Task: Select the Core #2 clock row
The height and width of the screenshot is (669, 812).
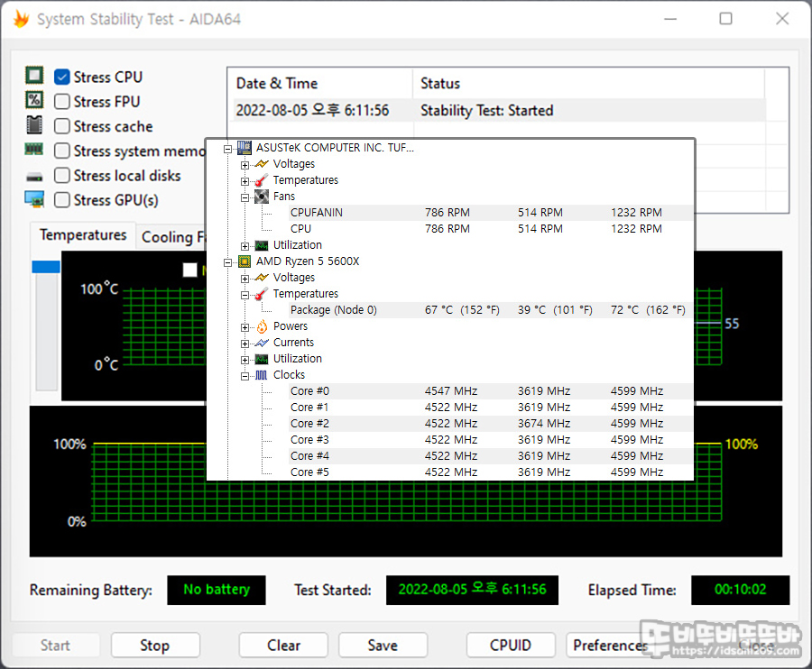Action: [x=491, y=424]
